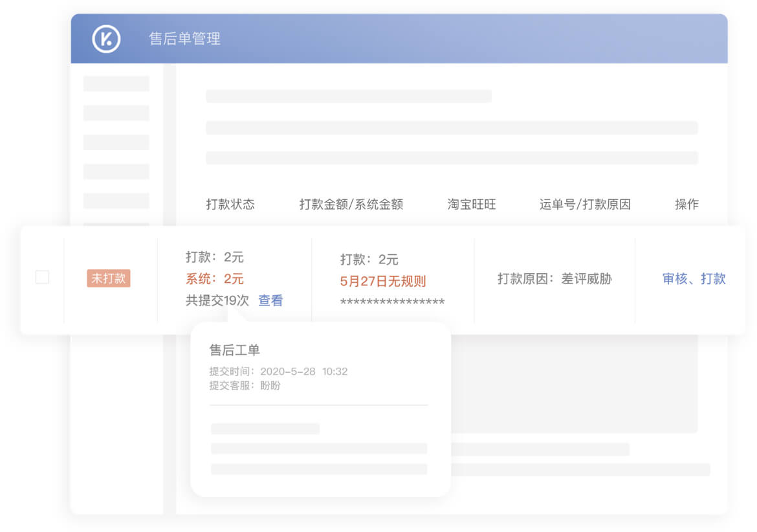Click the 售后单管理 page title
The width and height of the screenshot is (757, 532).
point(185,39)
